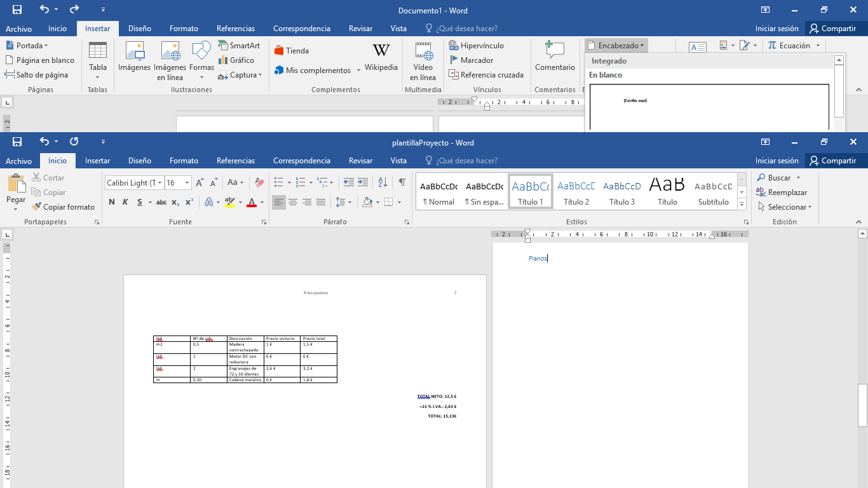This screenshot has width=868, height=488.
Task: Apply yellow text highlight color
Action: click(231, 202)
